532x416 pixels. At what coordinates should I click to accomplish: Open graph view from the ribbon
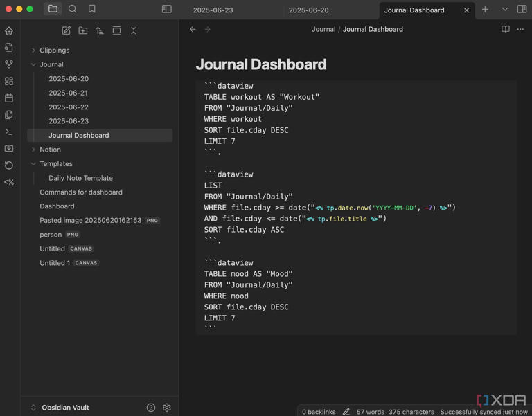coord(9,64)
